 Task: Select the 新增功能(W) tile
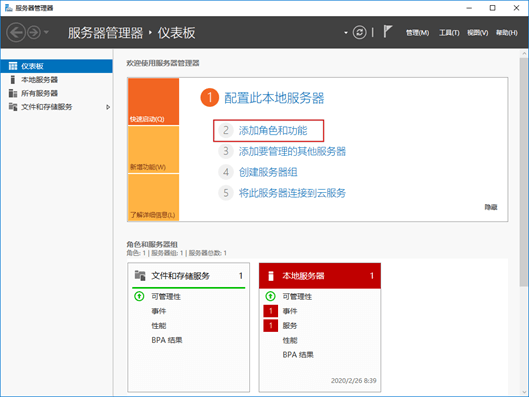(154, 149)
